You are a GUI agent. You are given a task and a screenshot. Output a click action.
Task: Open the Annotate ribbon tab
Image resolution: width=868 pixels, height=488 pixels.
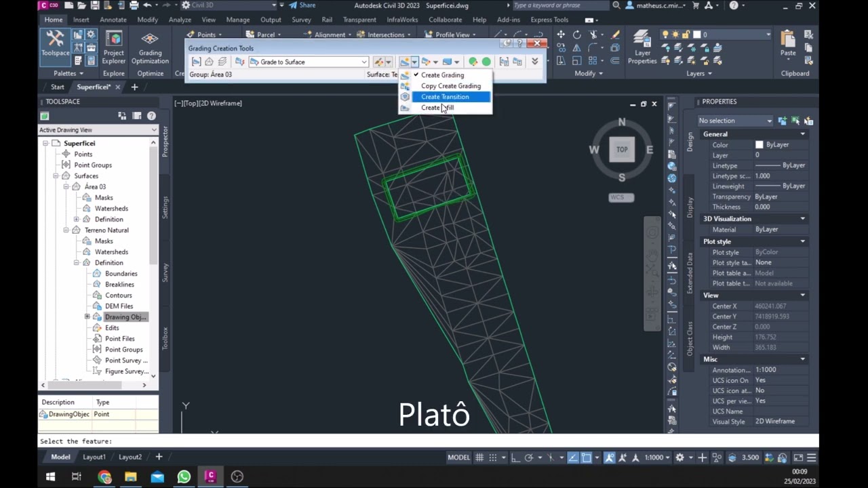pyautogui.click(x=113, y=20)
